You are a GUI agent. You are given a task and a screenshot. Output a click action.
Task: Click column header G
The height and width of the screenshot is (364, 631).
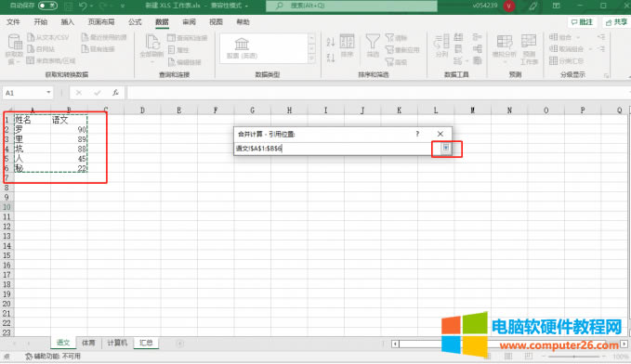click(x=253, y=110)
